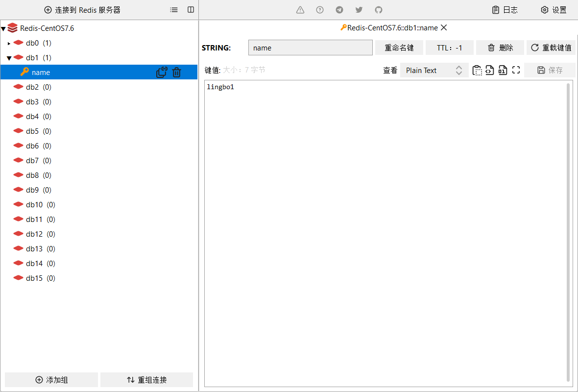Open the Twitter bird icon

pyautogui.click(x=359, y=10)
